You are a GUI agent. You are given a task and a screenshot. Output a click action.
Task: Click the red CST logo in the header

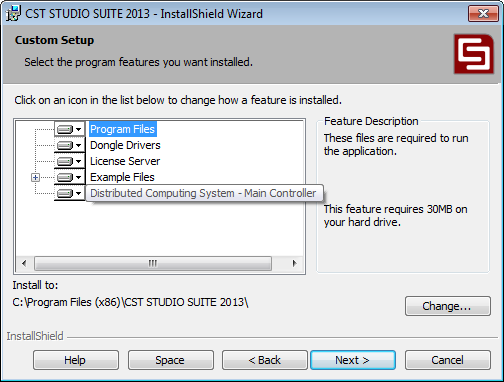[473, 54]
